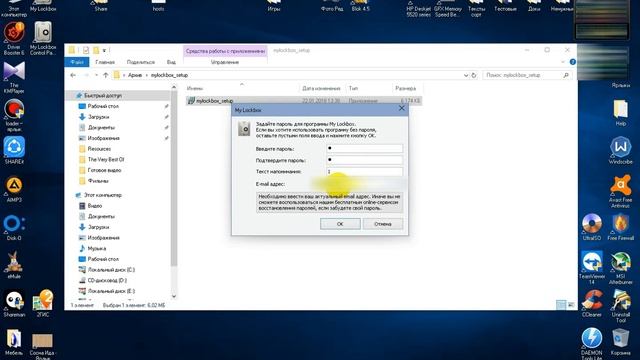Viewport: 640px width, 360px height.
Task: Open the Shareman desktop icon
Action: (x=14, y=303)
